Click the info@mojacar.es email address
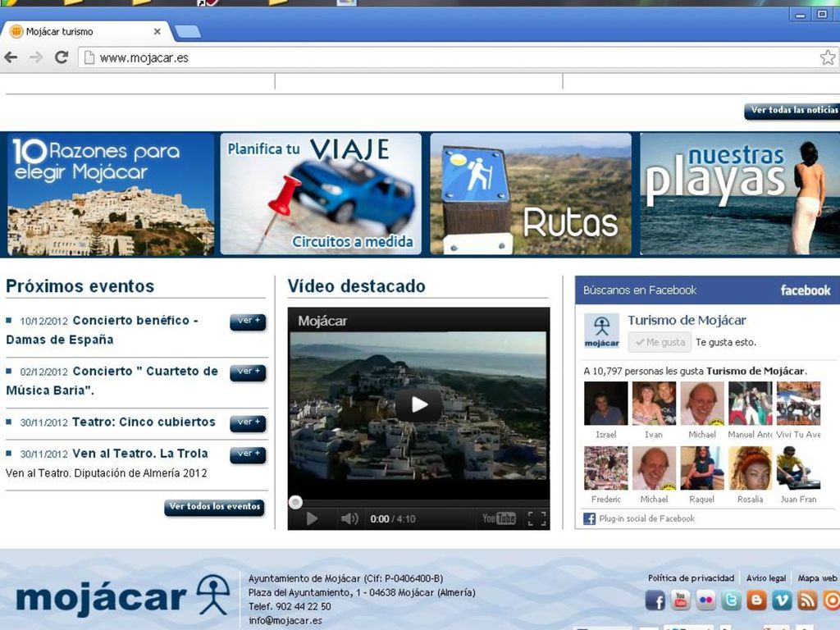Screen dimensions: 840x630 (x=285, y=620)
